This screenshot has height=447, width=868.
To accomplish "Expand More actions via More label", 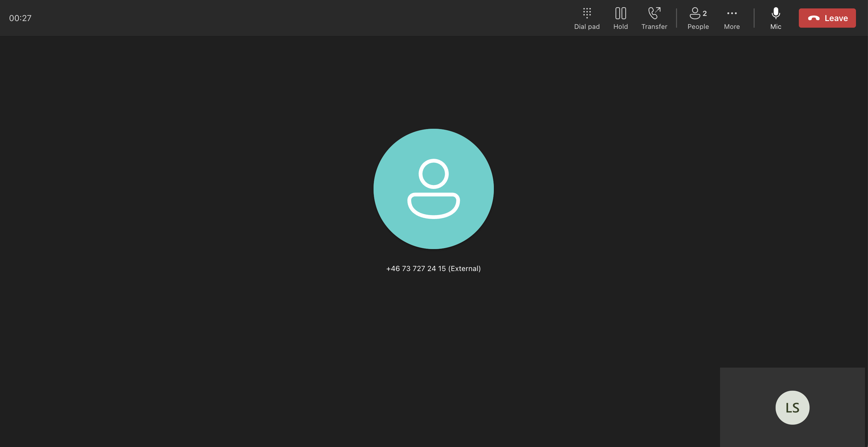I will pos(731,27).
